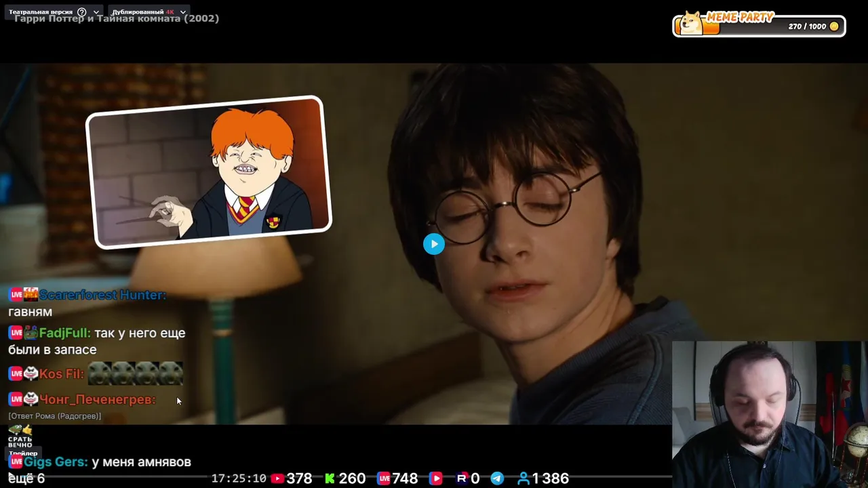Image resolution: width=868 pixels, height=488 pixels.
Task: Click the LIVE badge next to Gigs Gers
Action: point(16,462)
